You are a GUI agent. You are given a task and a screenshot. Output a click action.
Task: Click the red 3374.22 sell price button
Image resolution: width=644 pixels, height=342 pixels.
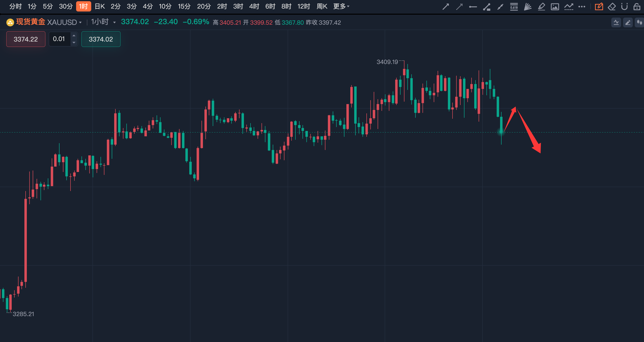(26, 39)
